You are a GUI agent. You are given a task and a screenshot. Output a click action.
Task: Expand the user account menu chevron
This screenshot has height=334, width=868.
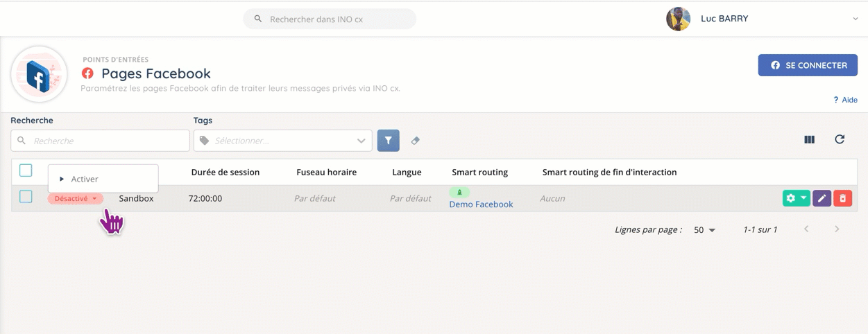[855, 19]
